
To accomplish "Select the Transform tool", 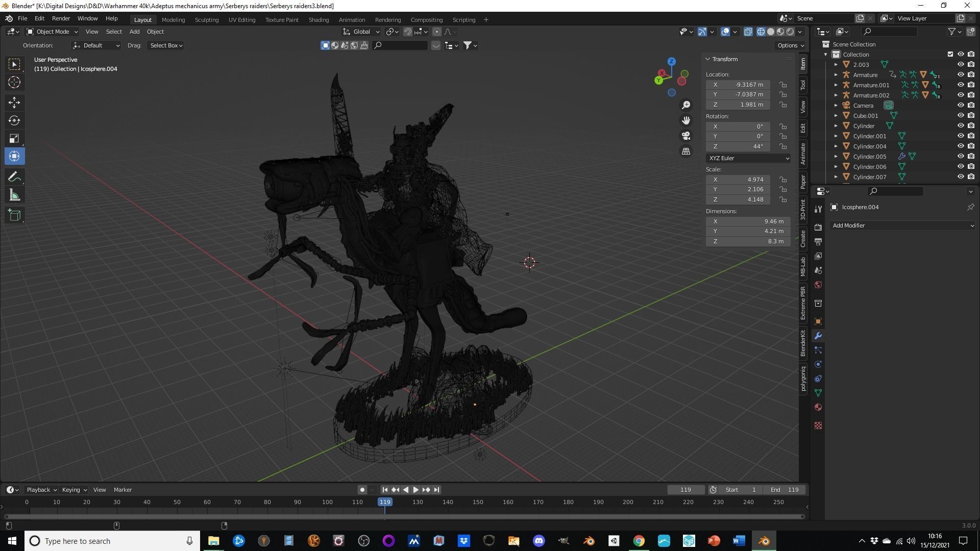I will (x=14, y=156).
